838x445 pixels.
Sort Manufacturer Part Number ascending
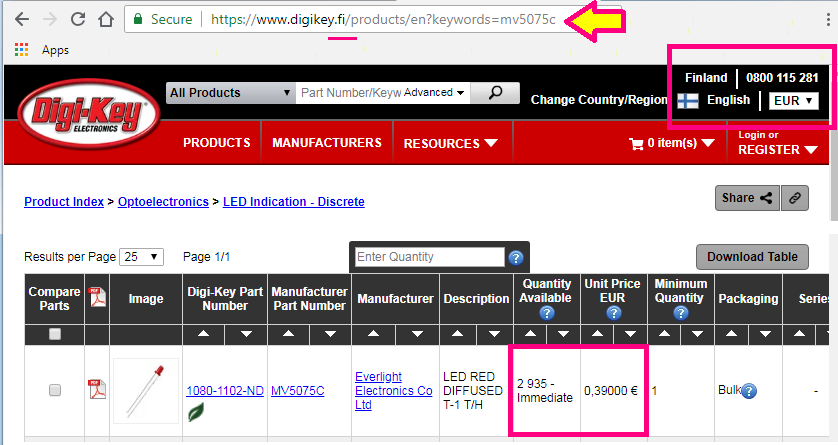[x=289, y=334]
